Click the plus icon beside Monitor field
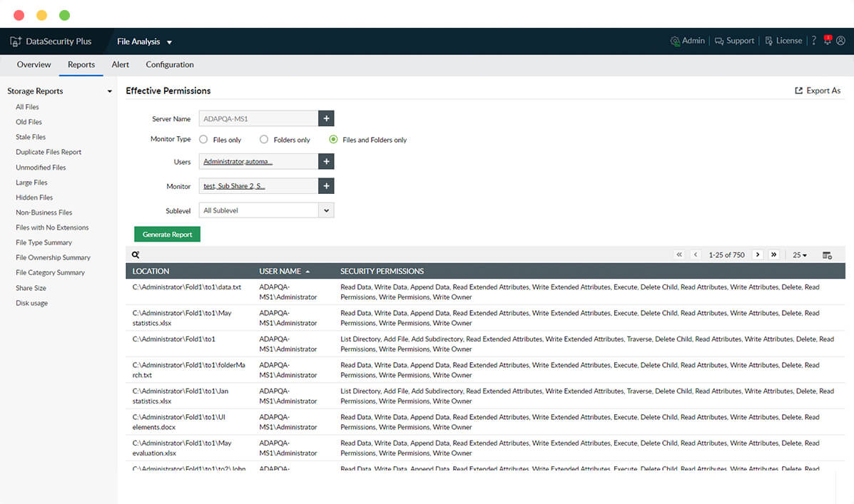Screen dimensions: 854x504 pos(326,186)
